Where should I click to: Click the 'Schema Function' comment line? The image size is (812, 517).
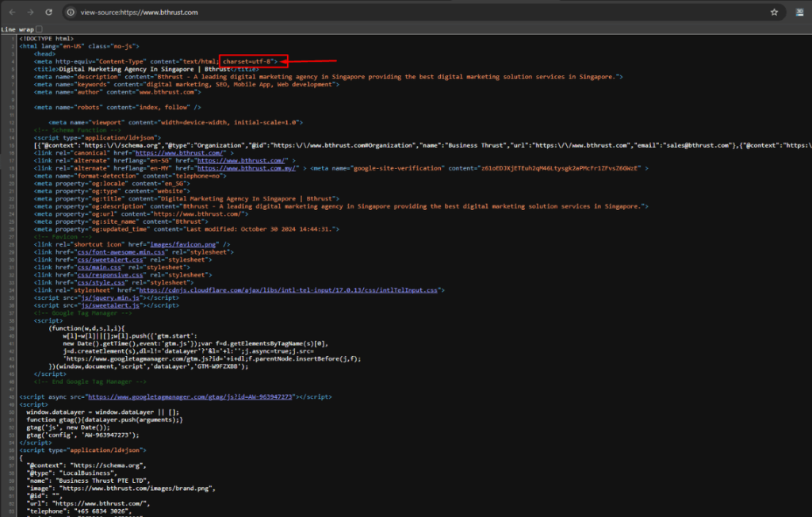(78, 130)
